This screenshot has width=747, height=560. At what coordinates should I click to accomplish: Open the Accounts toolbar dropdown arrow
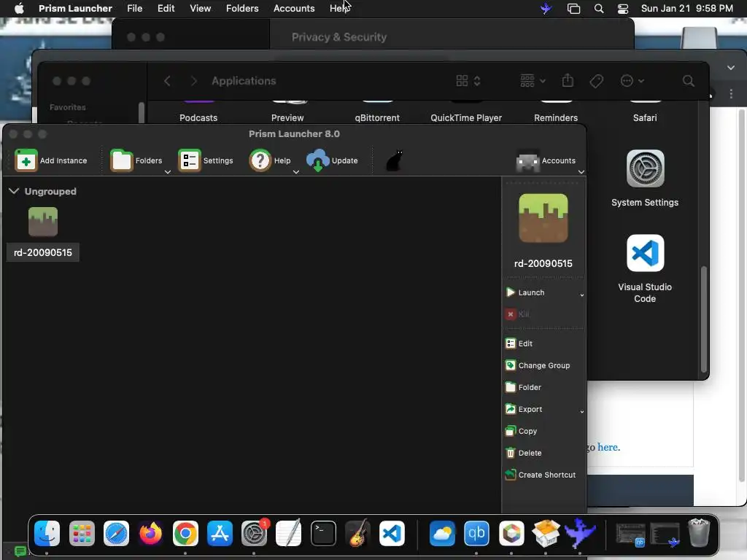click(x=581, y=172)
